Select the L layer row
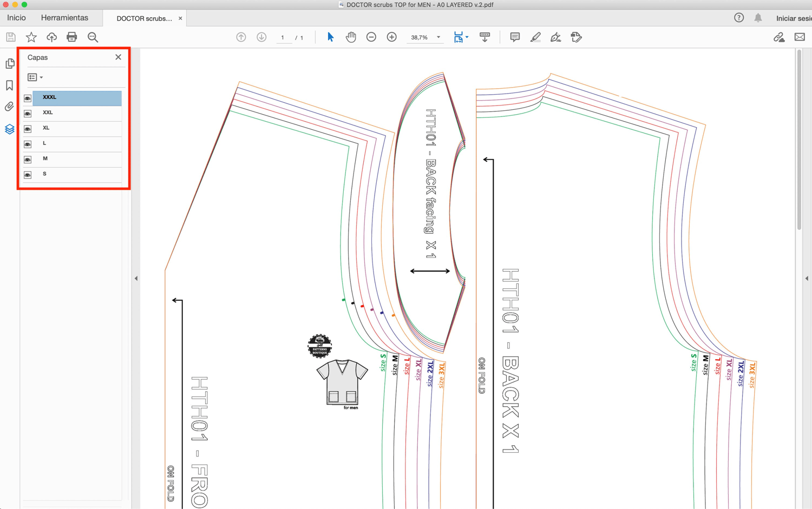The width and height of the screenshot is (812, 509). click(x=77, y=144)
